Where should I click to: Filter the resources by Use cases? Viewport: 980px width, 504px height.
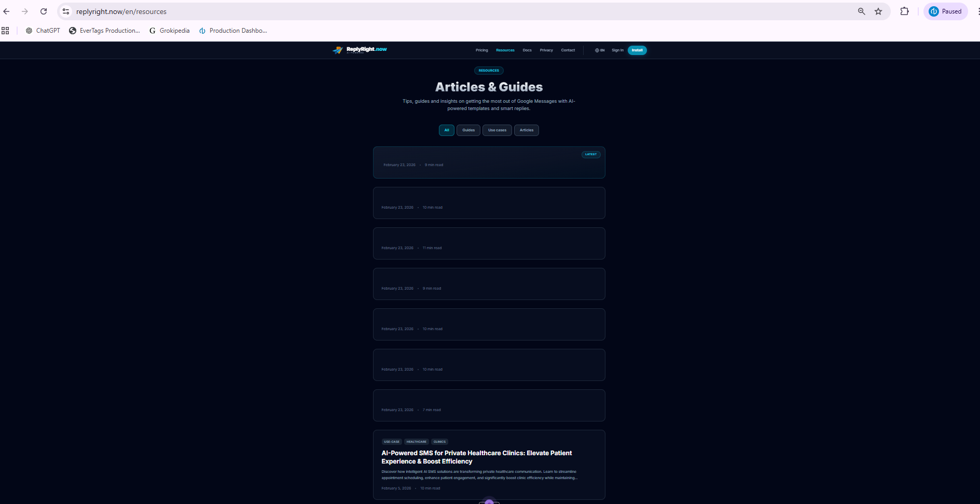click(x=497, y=130)
